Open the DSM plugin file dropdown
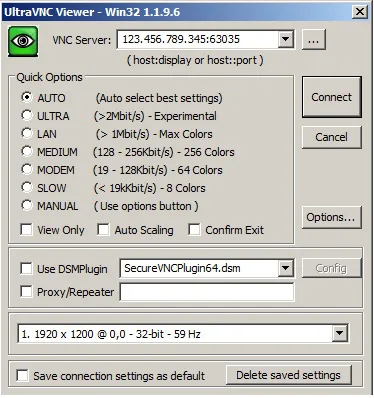 [286, 268]
